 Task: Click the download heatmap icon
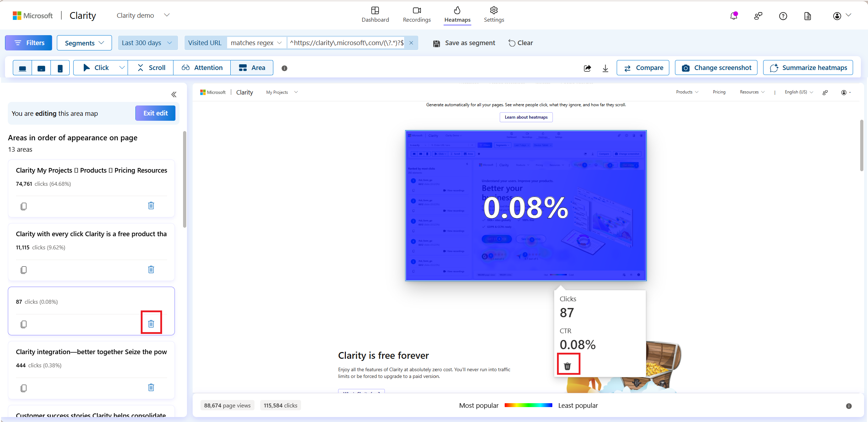click(605, 68)
